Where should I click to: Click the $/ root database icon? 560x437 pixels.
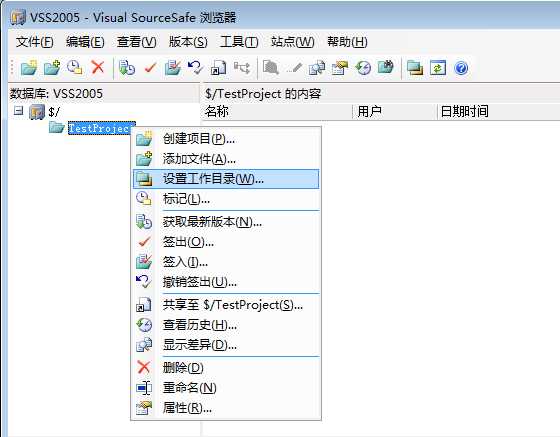(37, 111)
